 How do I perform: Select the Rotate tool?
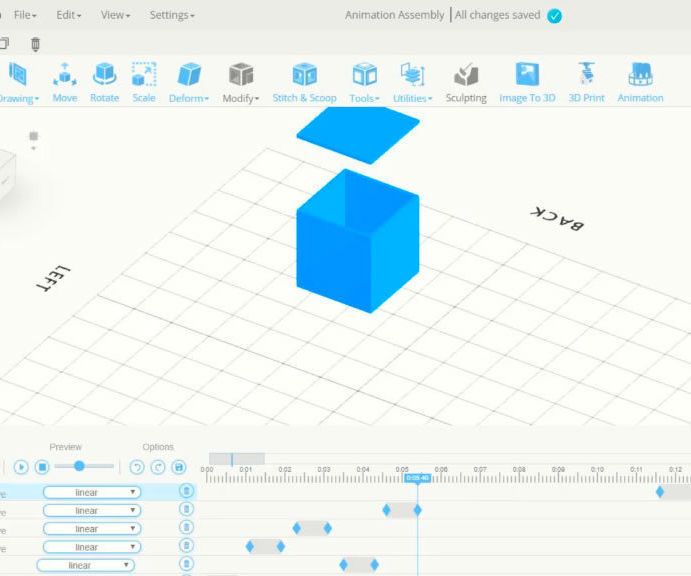(x=104, y=82)
